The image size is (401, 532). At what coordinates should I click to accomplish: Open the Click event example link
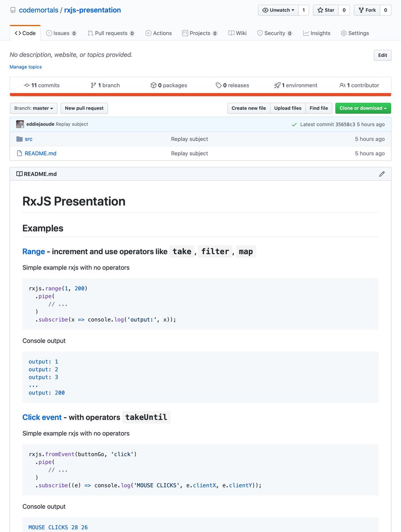coord(42,417)
